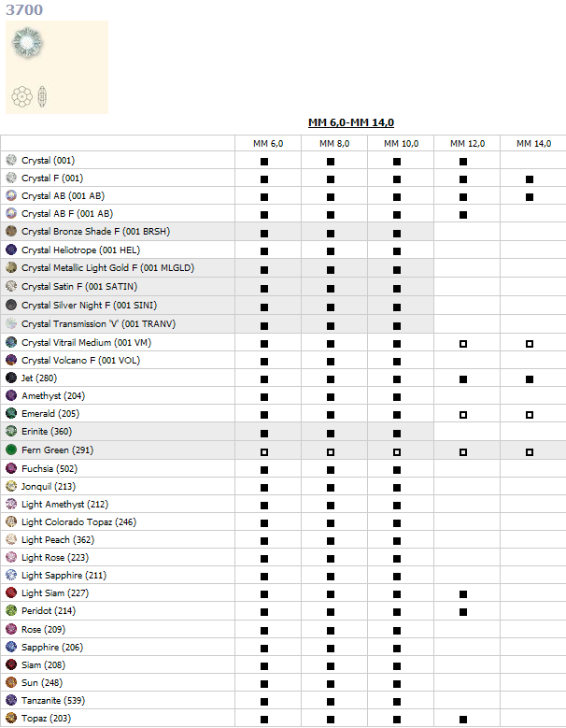Click the MM 8,0 column header
The image size is (566, 728).
tap(334, 144)
